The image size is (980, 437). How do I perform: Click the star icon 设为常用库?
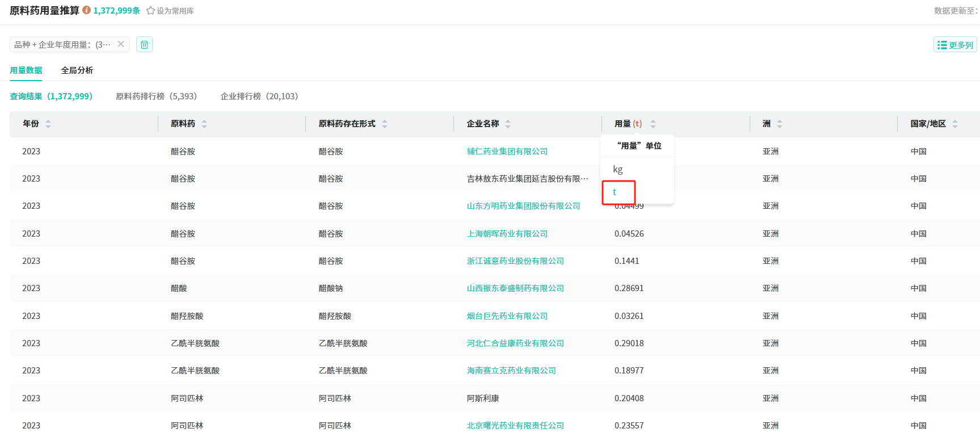click(x=150, y=11)
